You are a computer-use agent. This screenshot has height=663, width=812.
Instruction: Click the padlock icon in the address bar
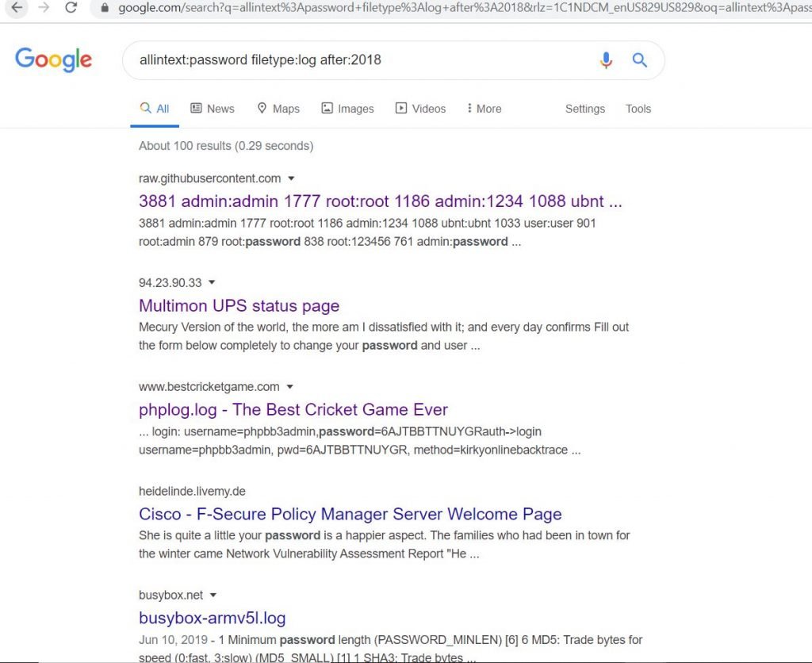[105, 8]
